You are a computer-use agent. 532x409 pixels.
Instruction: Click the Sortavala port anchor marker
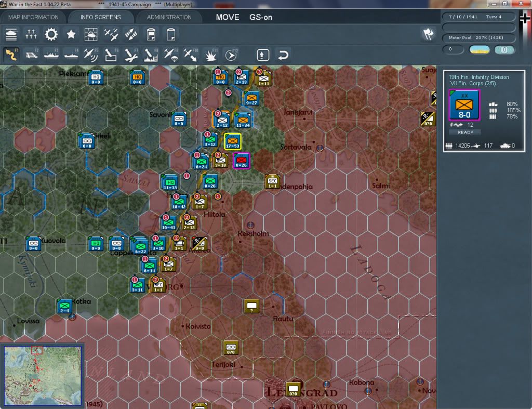(x=320, y=148)
